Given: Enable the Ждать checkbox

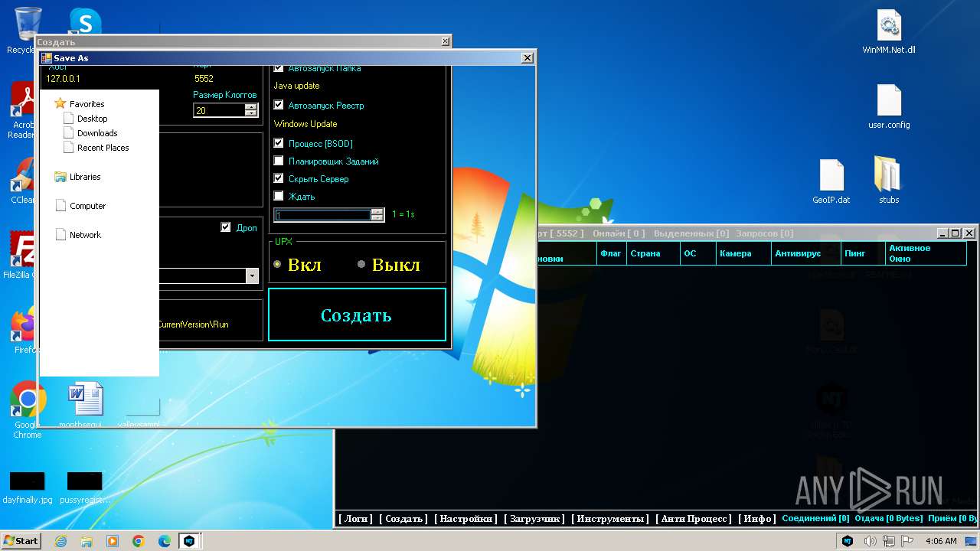Looking at the screenshot, I should pyautogui.click(x=279, y=196).
